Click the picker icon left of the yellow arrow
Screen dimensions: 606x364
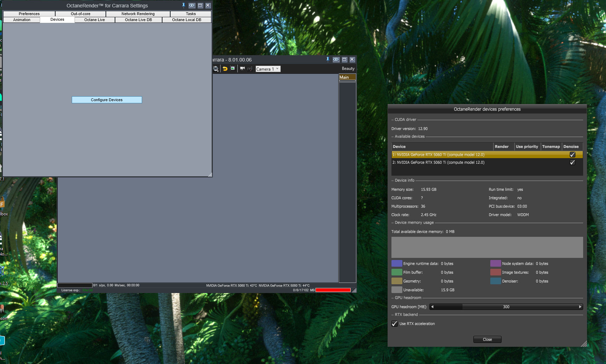(x=216, y=69)
